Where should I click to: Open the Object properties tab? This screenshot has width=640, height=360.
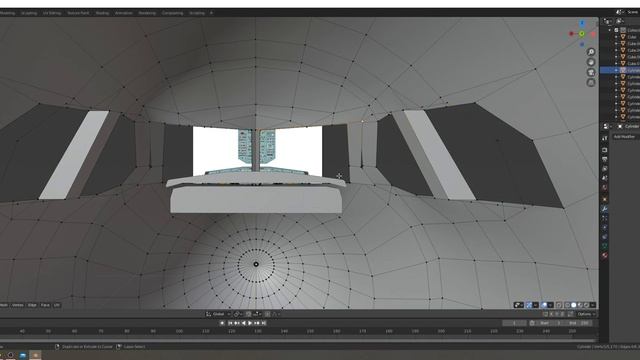pos(604,200)
